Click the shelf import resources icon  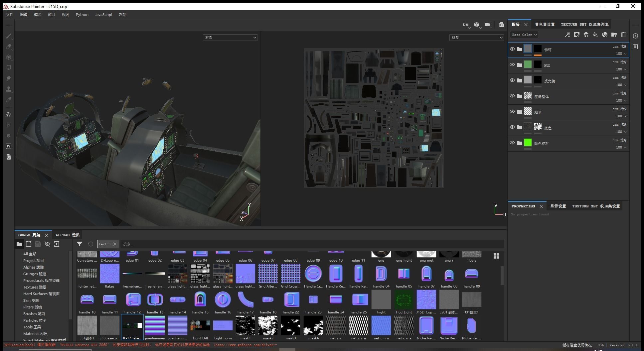(x=57, y=244)
